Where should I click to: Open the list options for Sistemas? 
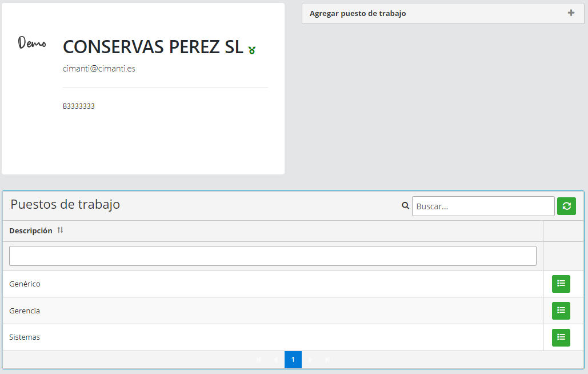click(x=561, y=337)
